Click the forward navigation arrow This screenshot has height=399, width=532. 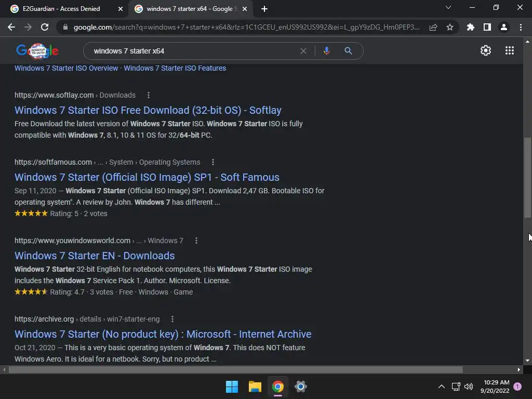pyautogui.click(x=28, y=27)
